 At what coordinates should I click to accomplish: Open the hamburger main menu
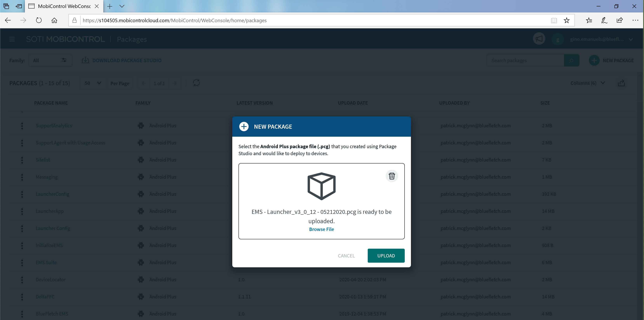tap(12, 39)
